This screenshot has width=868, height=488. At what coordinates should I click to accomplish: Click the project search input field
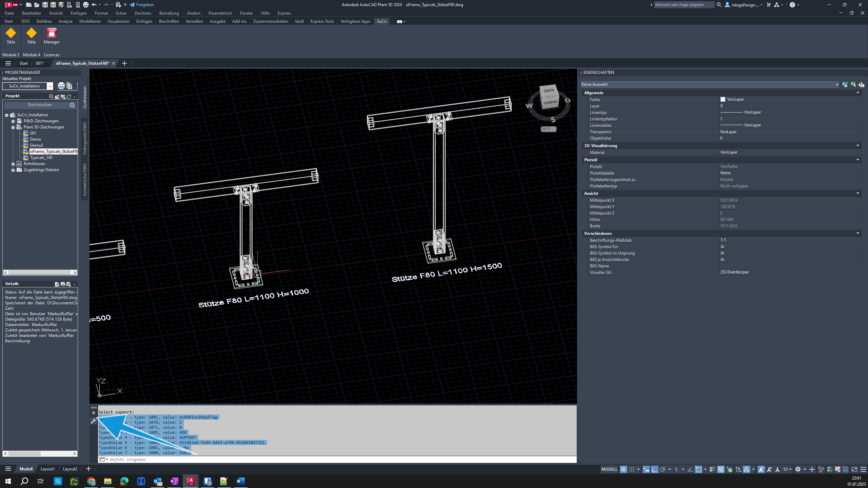click(x=39, y=105)
